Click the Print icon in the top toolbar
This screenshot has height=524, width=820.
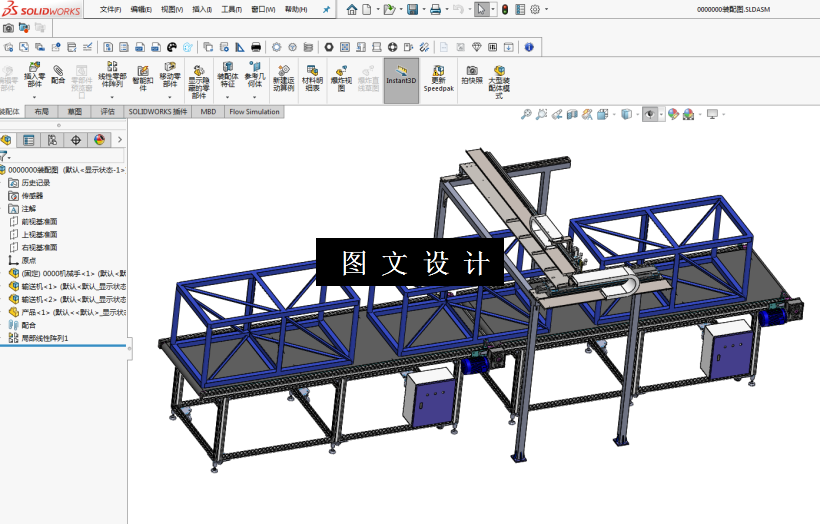coord(435,9)
